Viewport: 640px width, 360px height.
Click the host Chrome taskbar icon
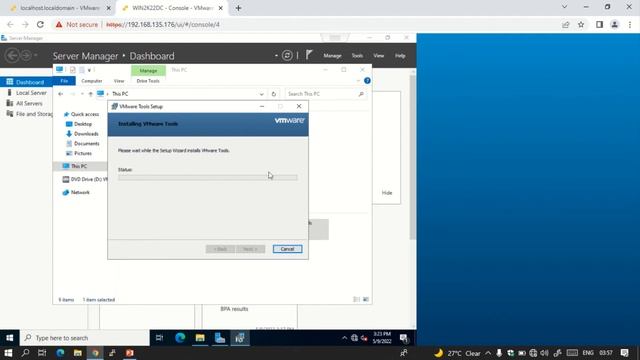95,353
